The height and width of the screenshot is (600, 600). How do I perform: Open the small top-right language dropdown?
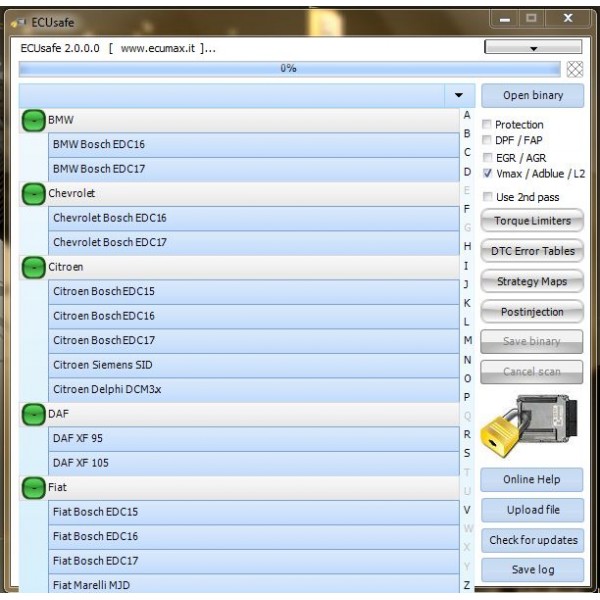(533, 47)
